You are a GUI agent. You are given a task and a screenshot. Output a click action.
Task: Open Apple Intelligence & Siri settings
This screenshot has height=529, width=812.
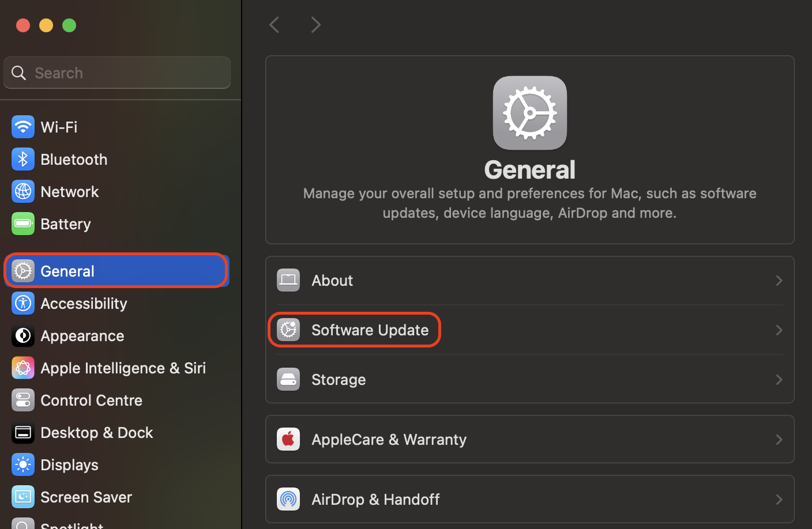(123, 368)
